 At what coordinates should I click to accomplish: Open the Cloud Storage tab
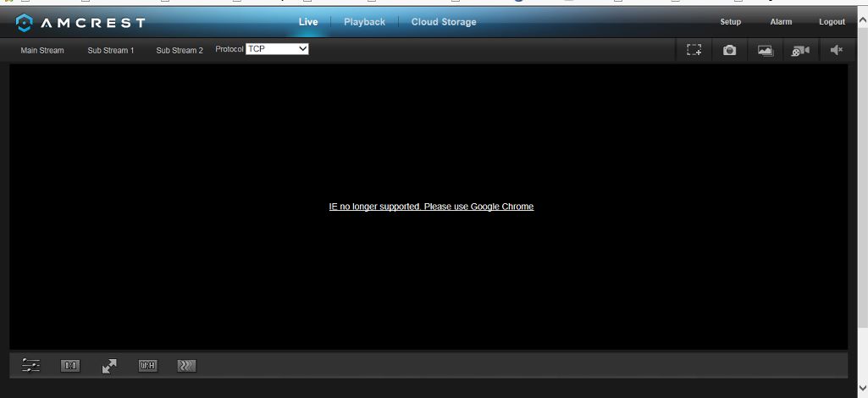tap(444, 22)
